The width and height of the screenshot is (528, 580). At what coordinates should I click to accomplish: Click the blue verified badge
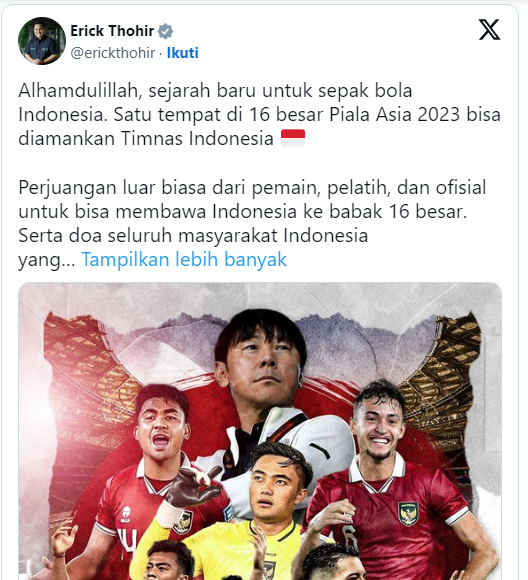tap(165, 31)
